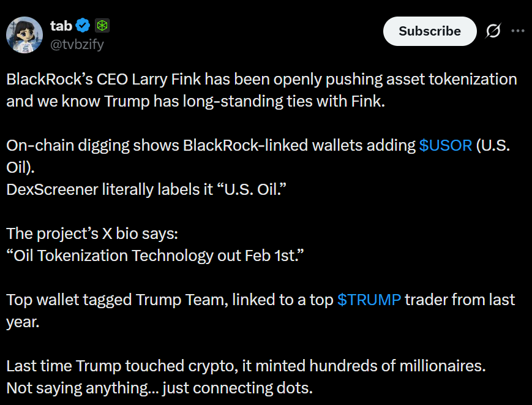This screenshot has width=532, height=405.
Task: Click the display name "tab"
Action: pos(61,26)
